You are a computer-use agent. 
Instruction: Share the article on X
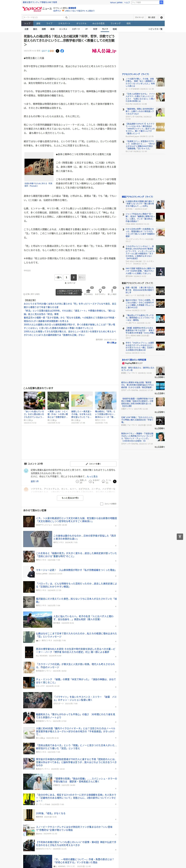[57, 51]
